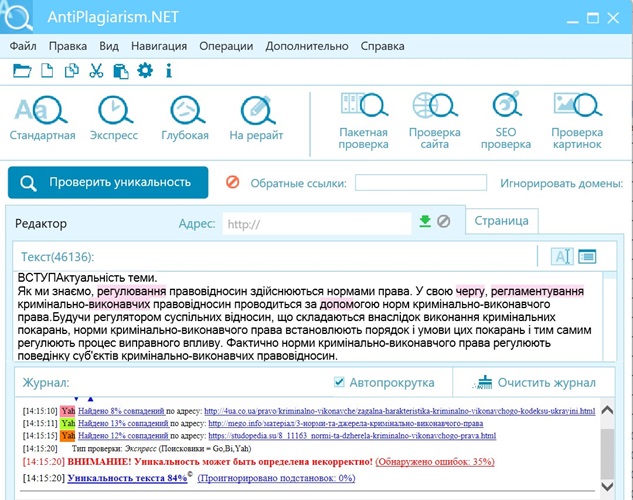Select the Глубокая check mode
Screen dimensions: 633x500
[x=185, y=118]
